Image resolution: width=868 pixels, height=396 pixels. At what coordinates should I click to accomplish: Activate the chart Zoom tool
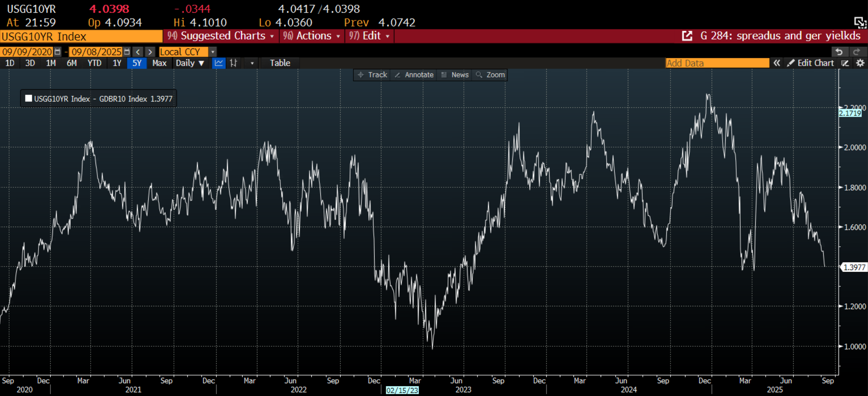pos(490,75)
